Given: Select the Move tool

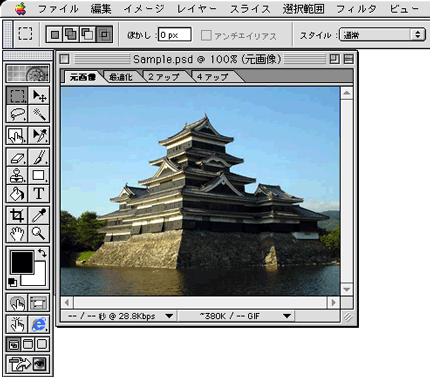Looking at the screenshot, I should tap(39, 96).
